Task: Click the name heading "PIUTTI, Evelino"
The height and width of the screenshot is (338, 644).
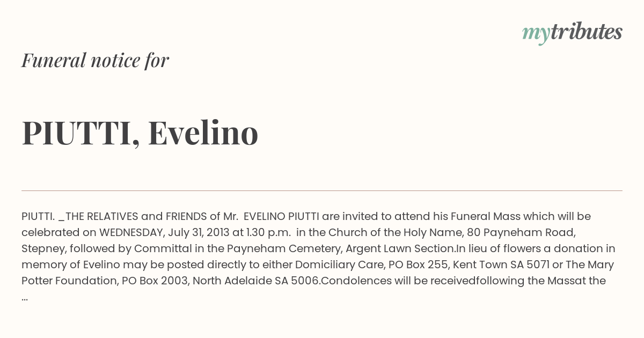Action: (140, 133)
